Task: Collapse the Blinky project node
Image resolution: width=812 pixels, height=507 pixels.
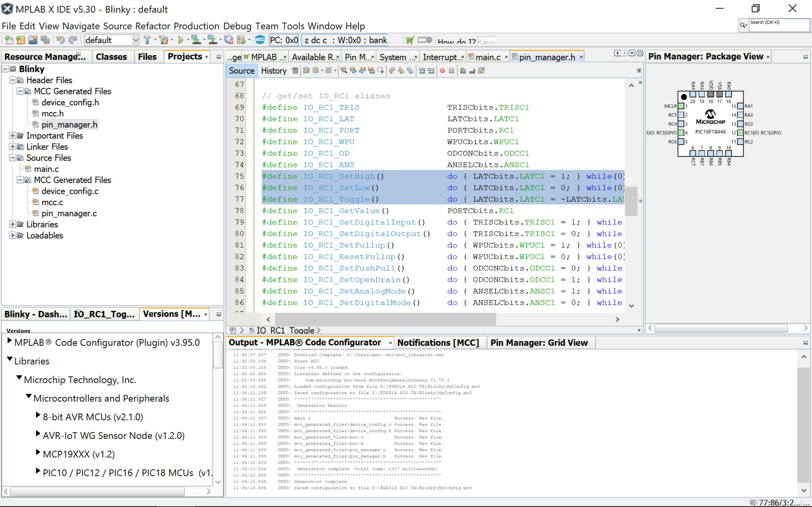Action: [6, 69]
